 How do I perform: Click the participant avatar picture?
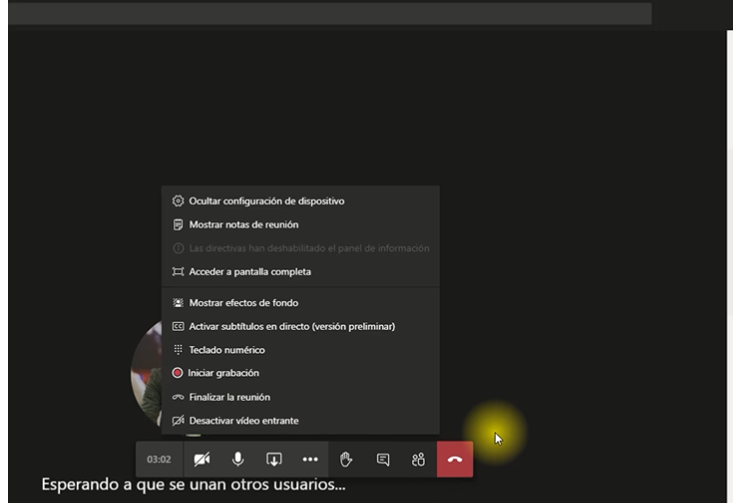[x=146, y=373]
